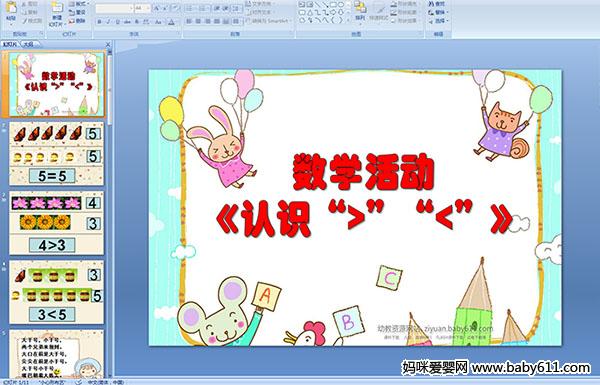
Task: Select the slide thumbnail showing 4>3
Action: [x=56, y=223]
